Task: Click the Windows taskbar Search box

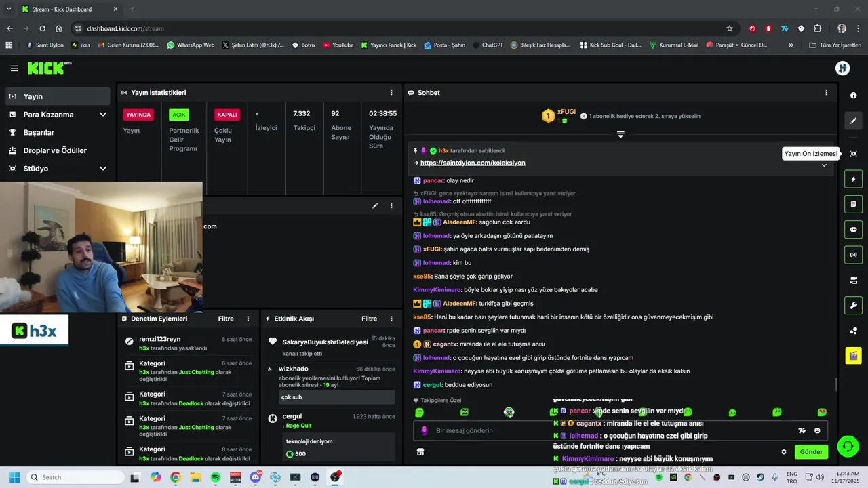Action: [75, 477]
